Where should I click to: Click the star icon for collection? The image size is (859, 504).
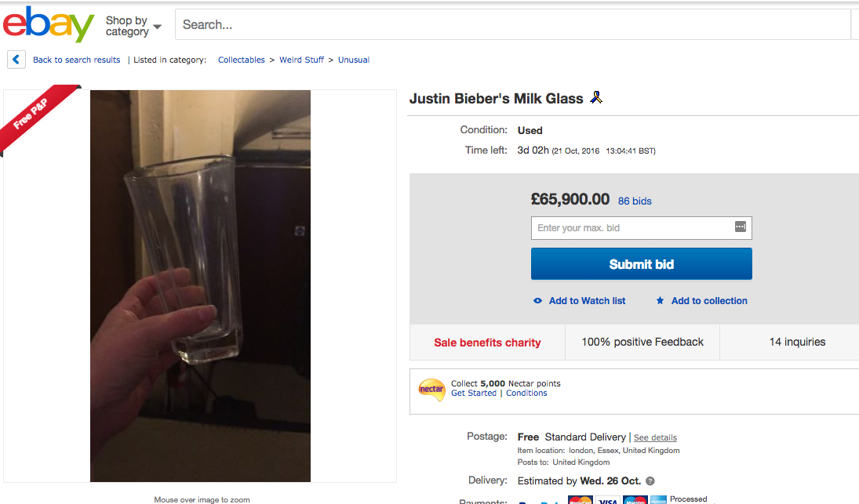tap(661, 301)
